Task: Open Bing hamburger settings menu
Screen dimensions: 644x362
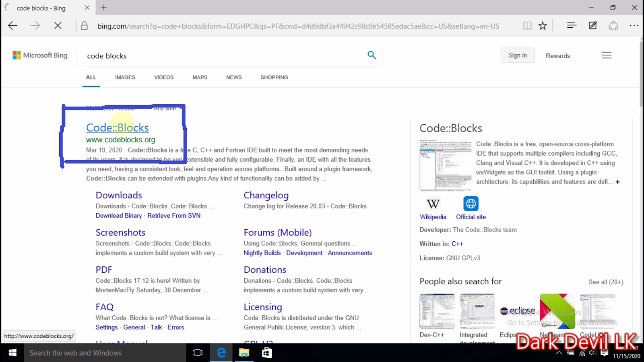Action: pyautogui.click(x=607, y=55)
